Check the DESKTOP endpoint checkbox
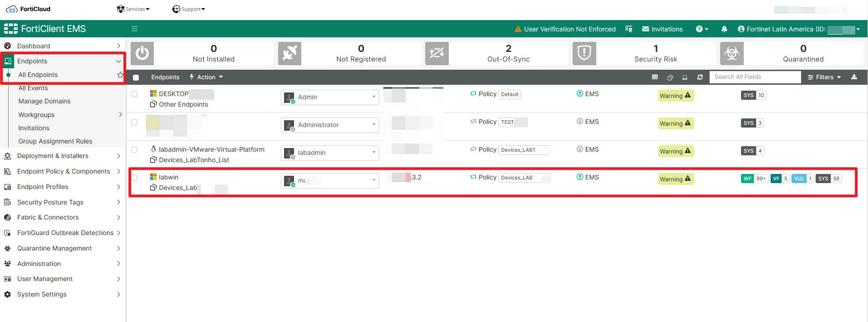 click(134, 94)
